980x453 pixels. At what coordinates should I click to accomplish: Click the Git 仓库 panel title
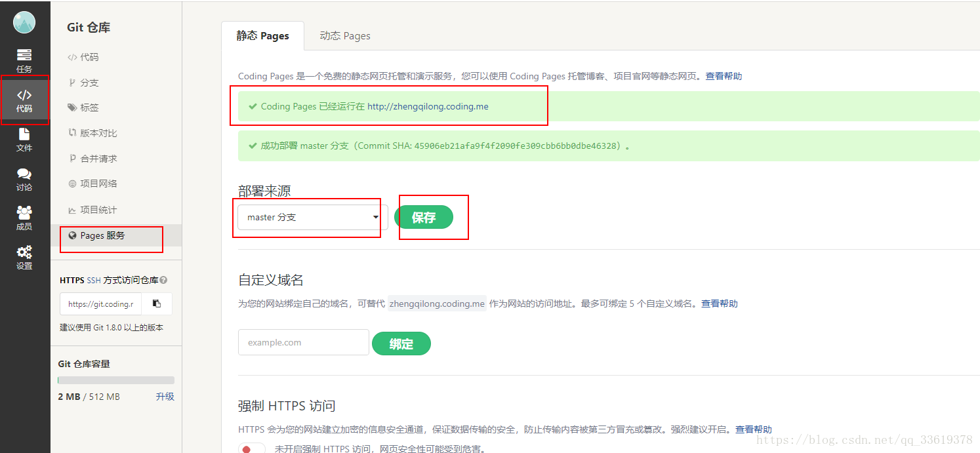[x=89, y=28]
